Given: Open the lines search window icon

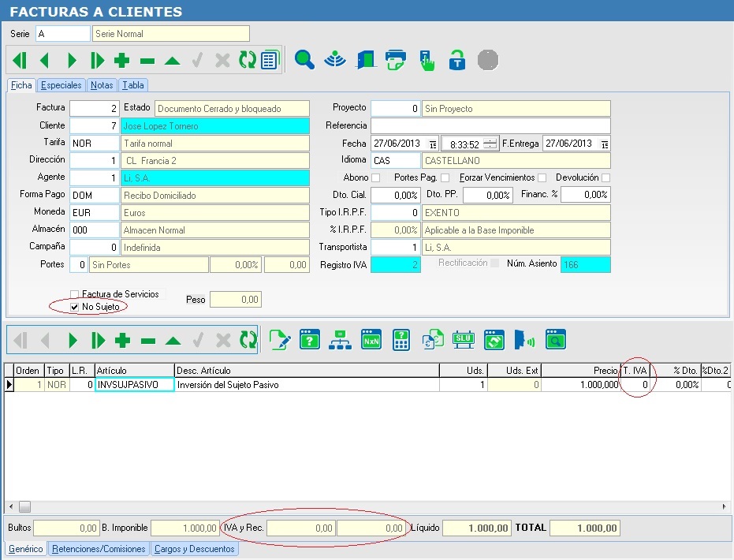Looking at the screenshot, I should 556,340.
